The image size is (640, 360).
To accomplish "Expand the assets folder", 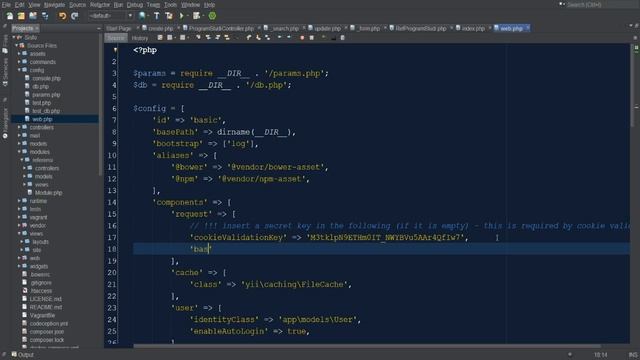I will [x=19, y=54].
